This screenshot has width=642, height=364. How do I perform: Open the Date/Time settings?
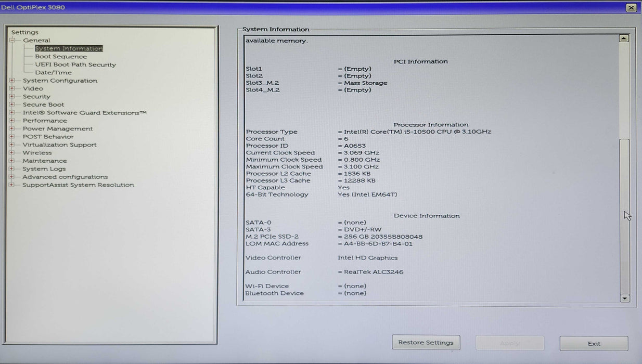[x=53, y=73]
